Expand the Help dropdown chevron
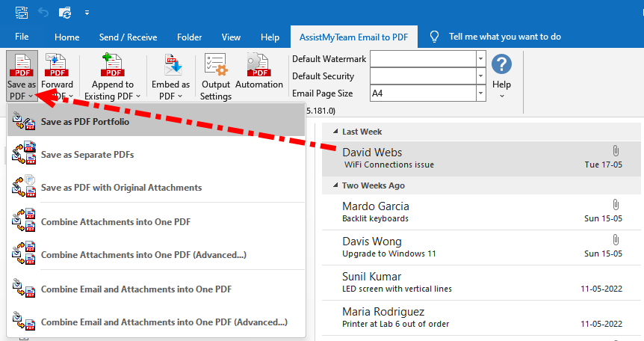Viewport: 644px width, 341px height. [x=501, y=96]
